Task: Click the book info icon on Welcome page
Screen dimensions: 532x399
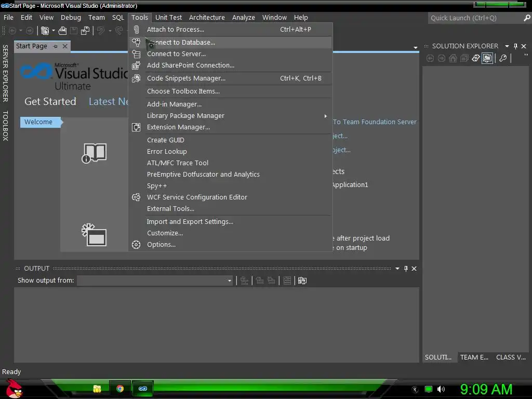Action: [x=94, y=153]
